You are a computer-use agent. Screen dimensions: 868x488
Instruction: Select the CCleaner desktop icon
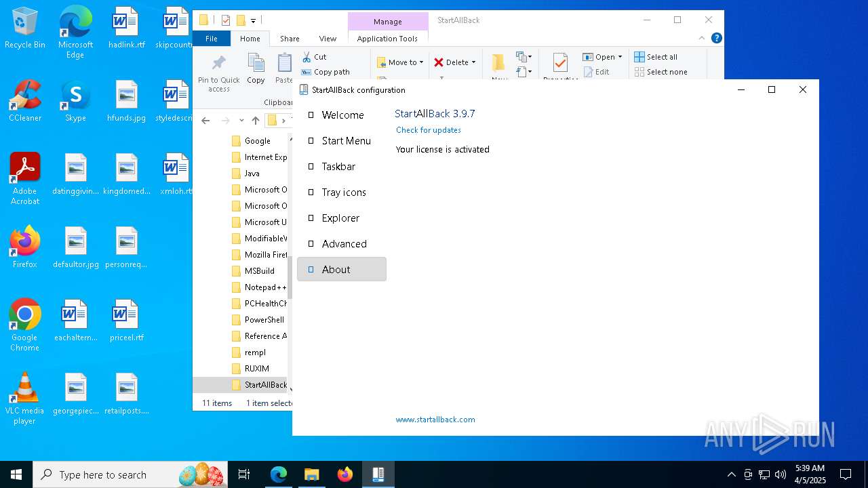[25, 102]
